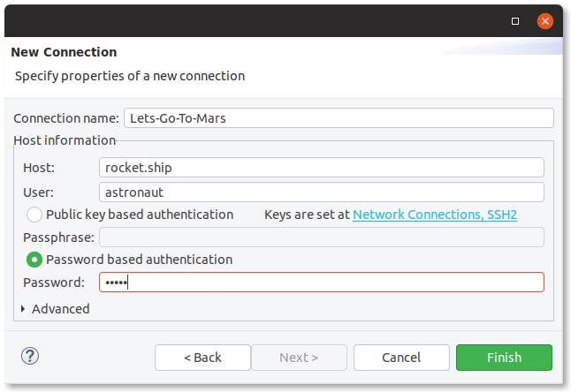Go back with the < Back button
This screenshot has height=392, width=571.
tap(202, 358)
